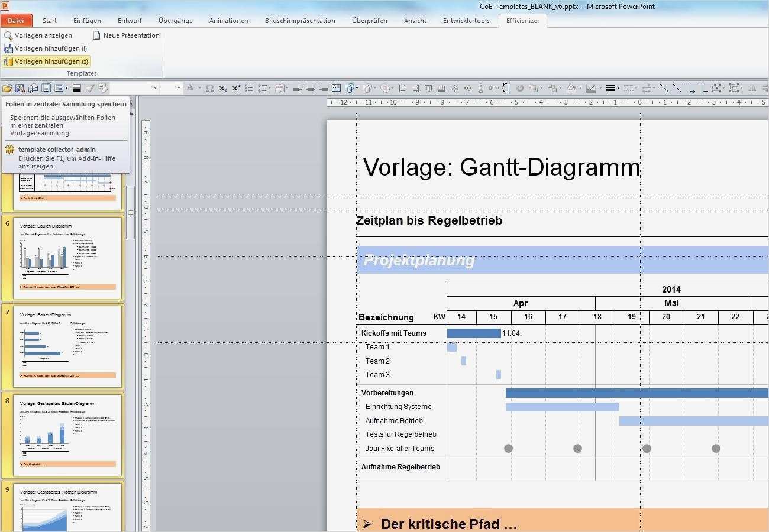Click Vorlagen anzeigen button
Viewport: 769px width, 532px height.
coord(38,35)
